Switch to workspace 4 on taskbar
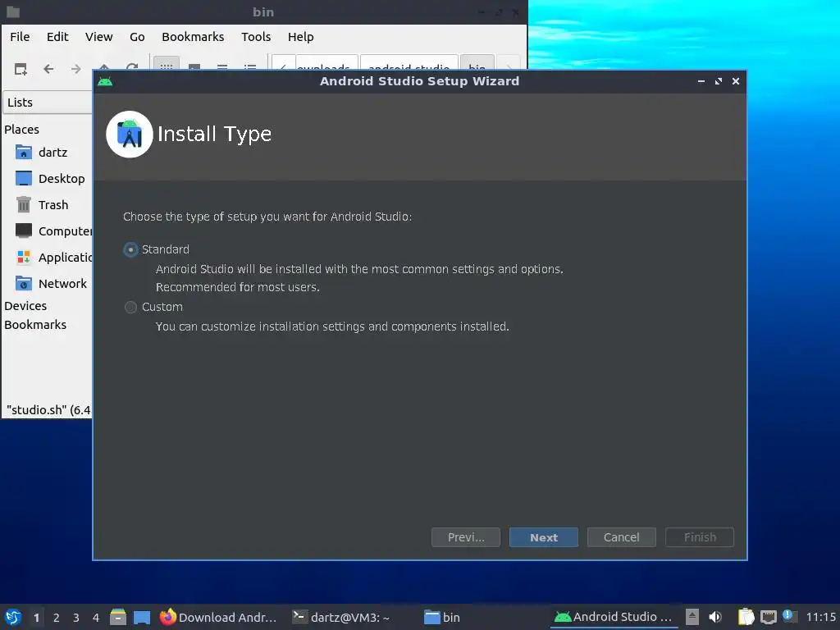The image size is (840, 630). pos(96,618)
